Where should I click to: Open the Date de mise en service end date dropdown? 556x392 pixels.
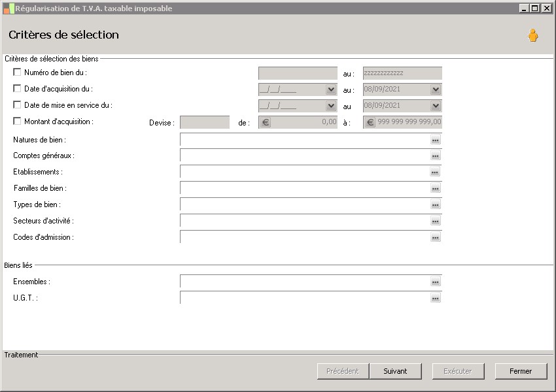click(436, 106)
